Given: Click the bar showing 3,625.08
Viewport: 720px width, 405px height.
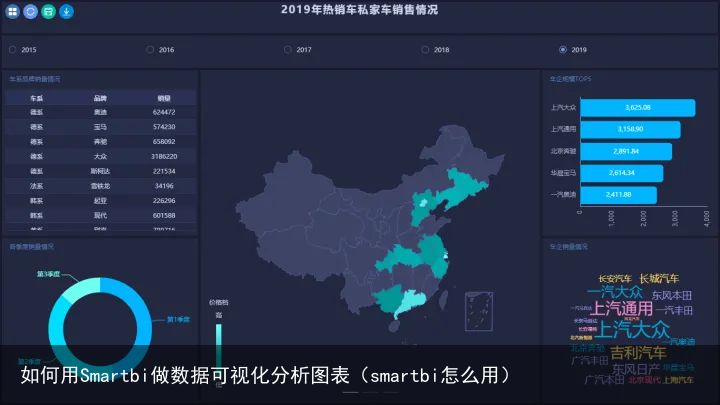Looking at the screenshot, I should click(x=638, y=107).
